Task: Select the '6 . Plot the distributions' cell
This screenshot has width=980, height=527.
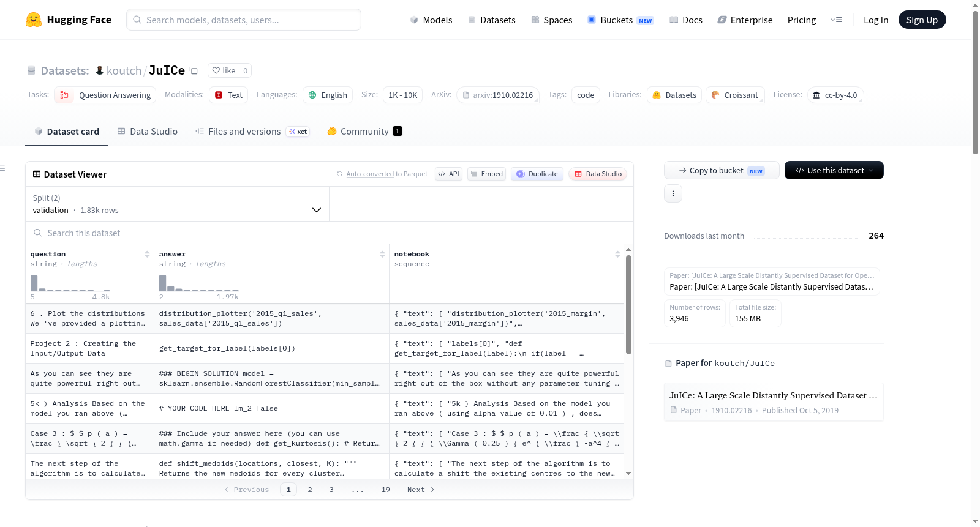Action: (x=89, y=318)
